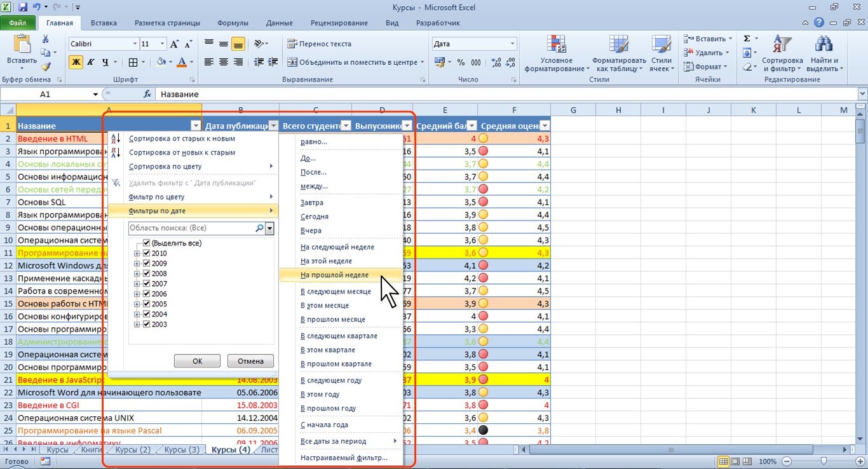Screen dimensions: 868x469
Task: Uncheck the 2010 year checkbox
Action: [x=147, y=254]
